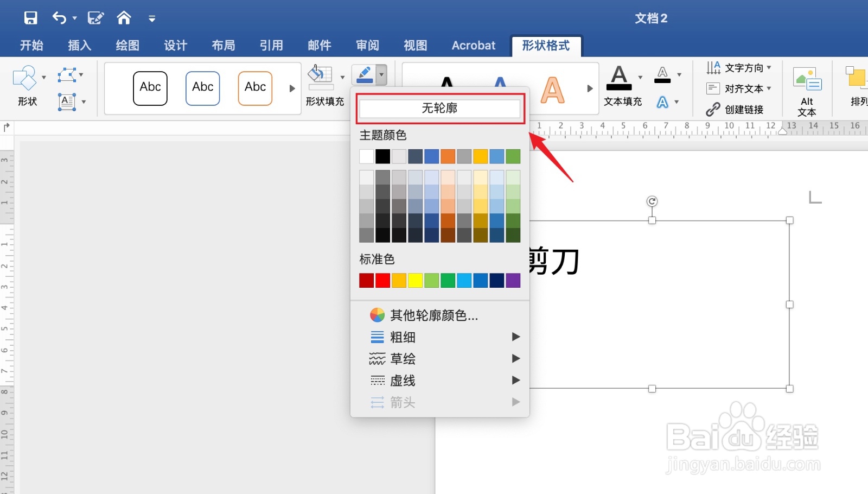Select 无轮廓 to remove the outline
The width and height of the screenshot is (868, 494).
[x=440, y=108]
